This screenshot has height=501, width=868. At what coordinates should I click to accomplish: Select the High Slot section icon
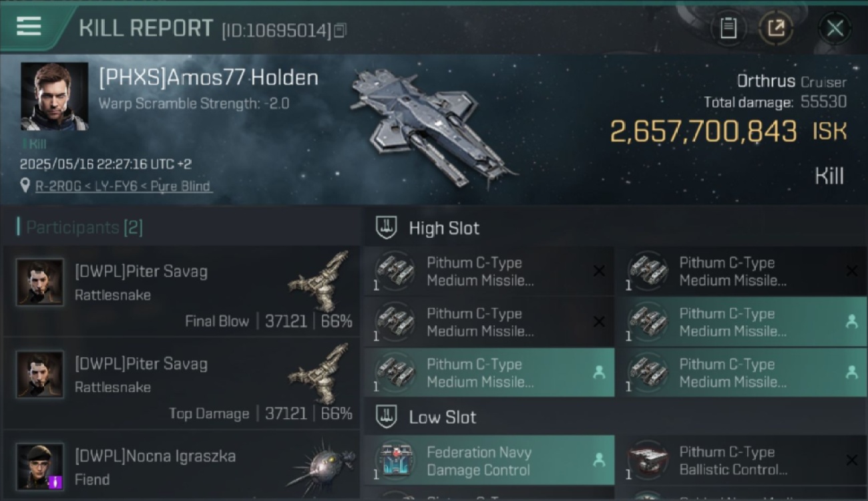pos(387,228)
